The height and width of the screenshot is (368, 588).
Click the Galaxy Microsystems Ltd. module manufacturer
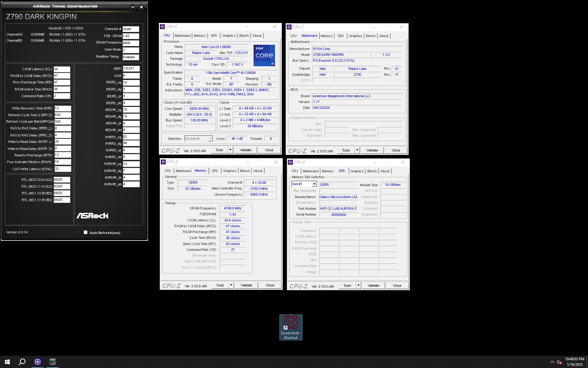(x=338, y=197)
